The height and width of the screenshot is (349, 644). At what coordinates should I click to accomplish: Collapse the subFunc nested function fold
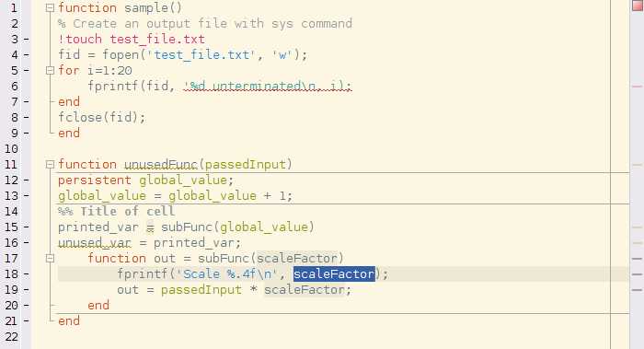click(x=50, y=258)
